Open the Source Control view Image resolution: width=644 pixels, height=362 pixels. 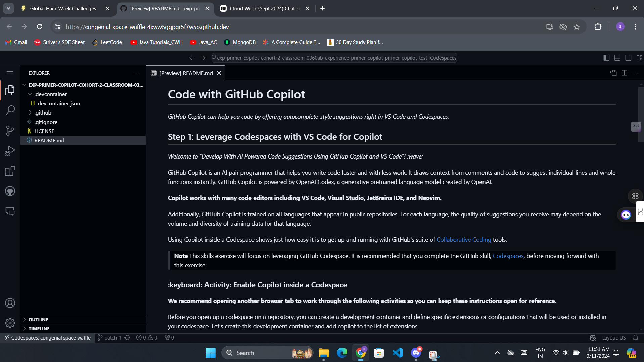coord(10,130)
